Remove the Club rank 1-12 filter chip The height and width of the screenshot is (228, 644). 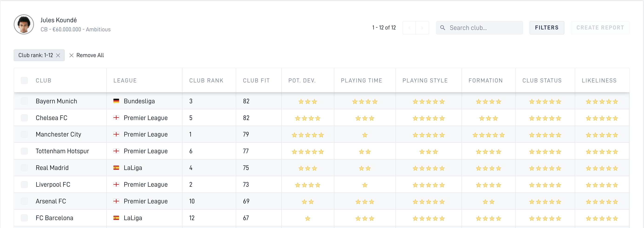pos(58,55)
